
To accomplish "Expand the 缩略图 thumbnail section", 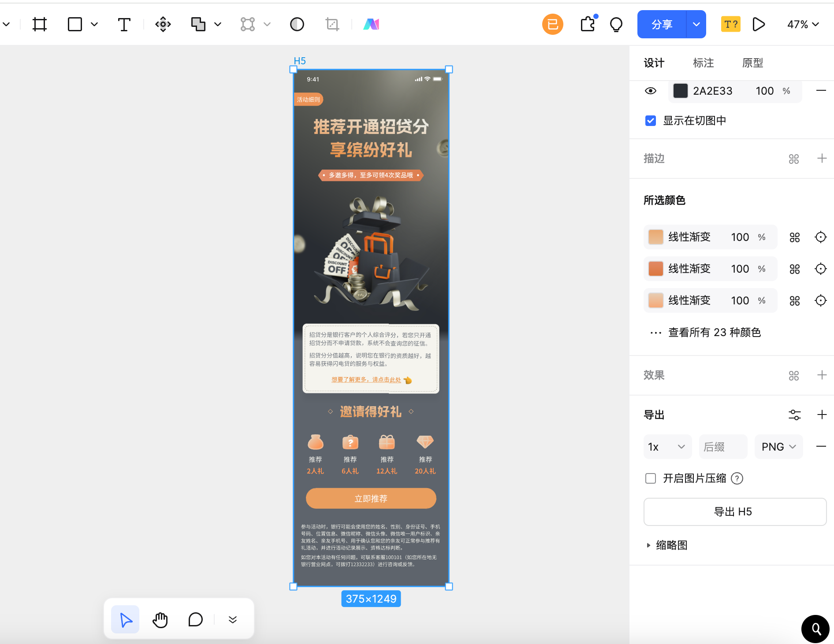I will pyautogui.click(x=648, y=545).
